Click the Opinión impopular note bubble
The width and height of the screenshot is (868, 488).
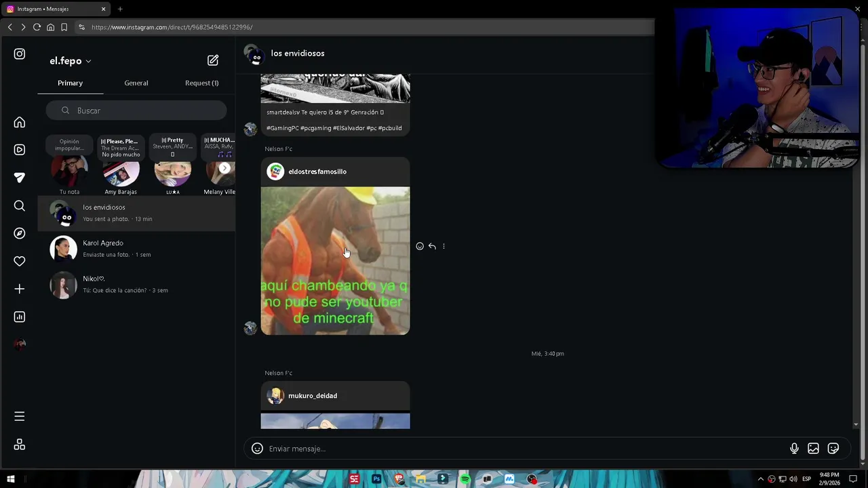(69, 144)
